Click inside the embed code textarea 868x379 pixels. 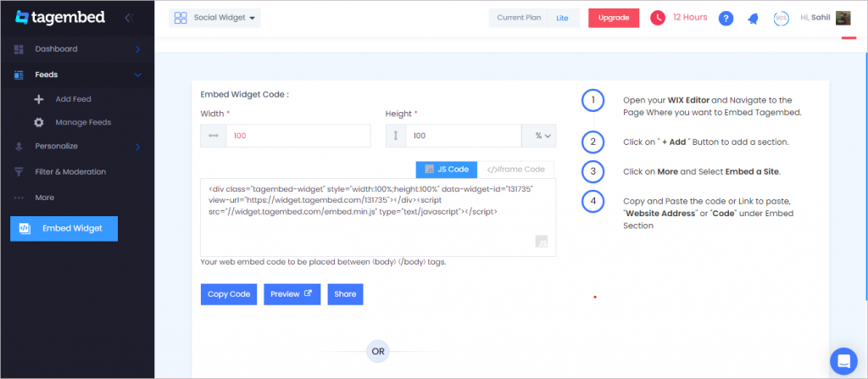378,218
